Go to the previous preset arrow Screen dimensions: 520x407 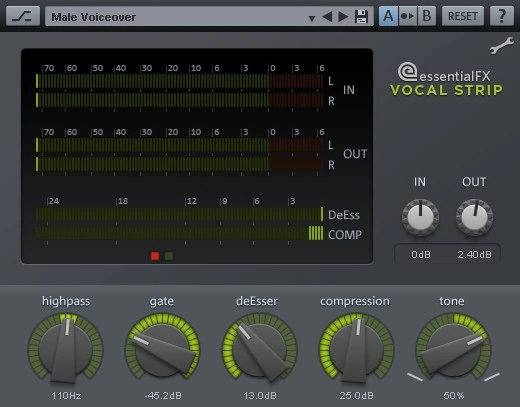coord(327,16)
